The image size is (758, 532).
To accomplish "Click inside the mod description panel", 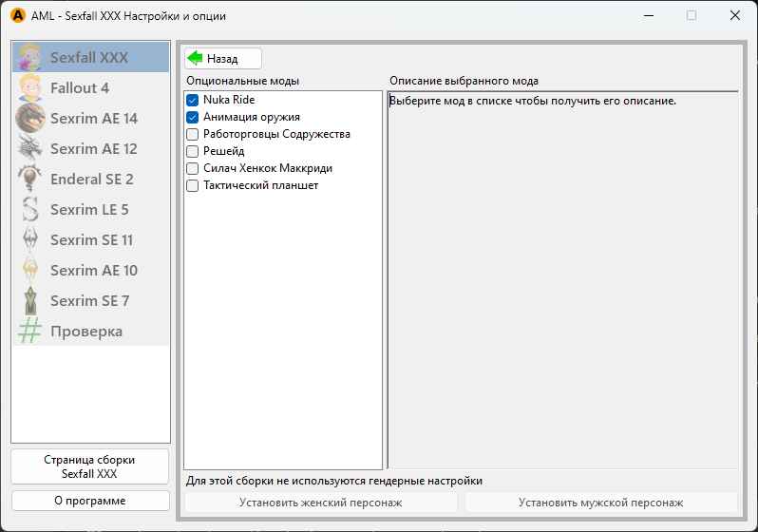I will point(562,285).
